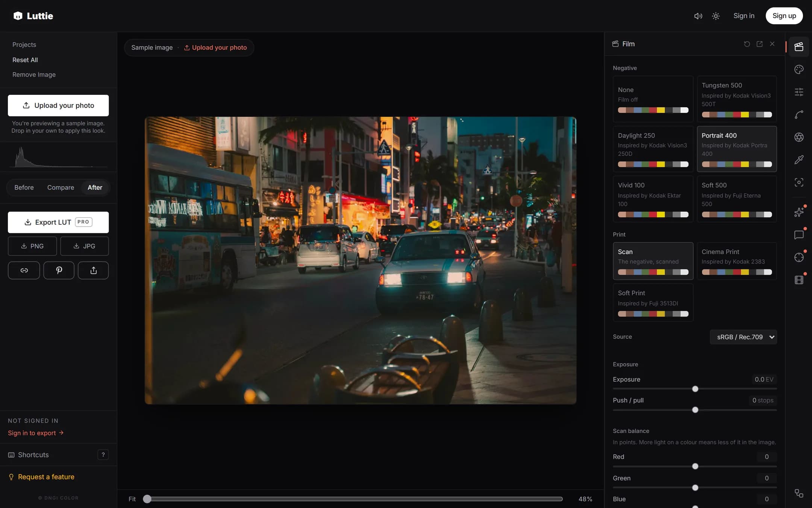Image resolution: width=812 pixels, height=508 pixels.
Task: Open the focus frame tool icon
Action: click(x=799, y=182)
